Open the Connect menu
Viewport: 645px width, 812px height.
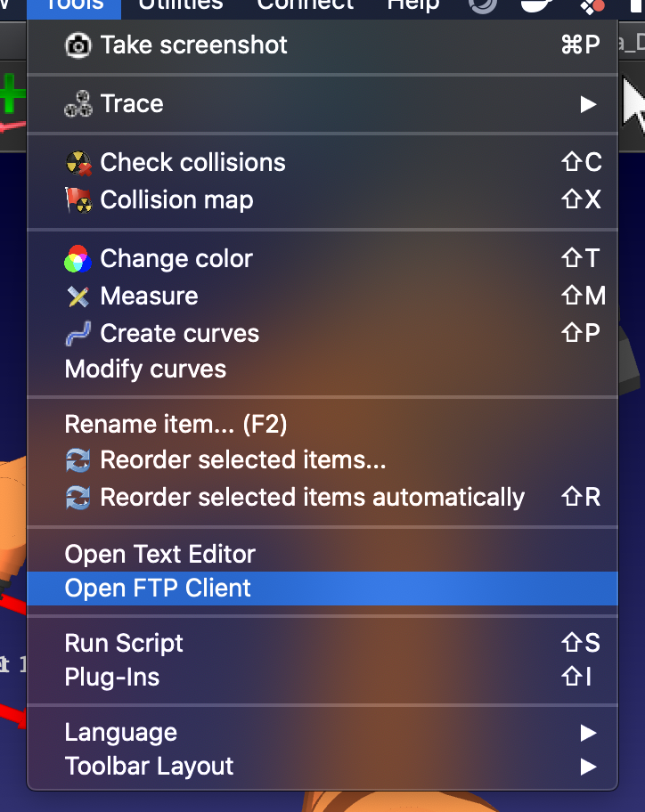(305, 4)
